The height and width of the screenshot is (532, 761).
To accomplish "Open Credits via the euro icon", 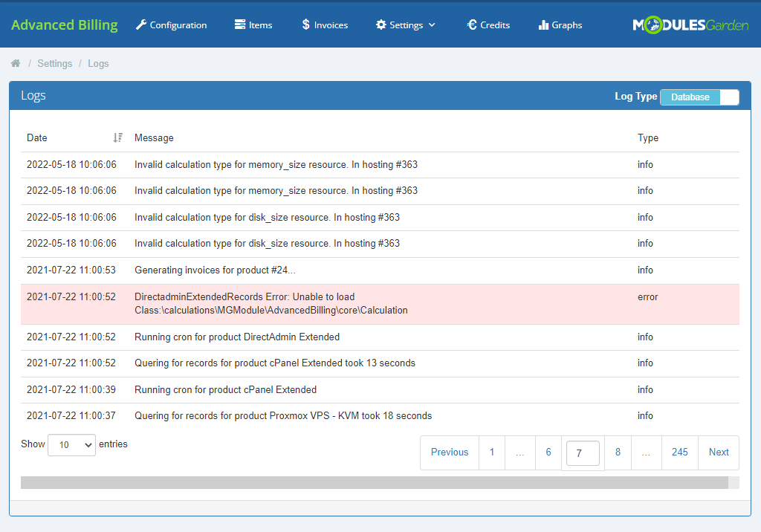I will (471, 25).
